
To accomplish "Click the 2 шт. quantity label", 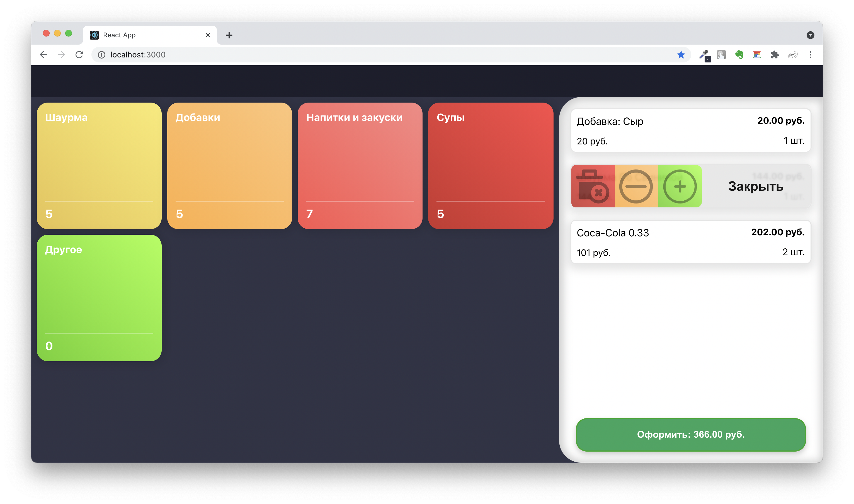I will (x=793, y=252).
